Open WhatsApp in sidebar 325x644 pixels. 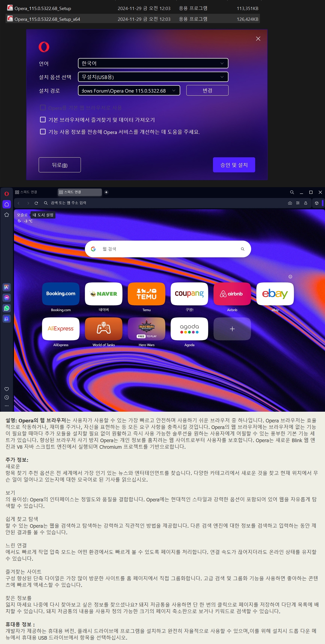(7, 308)
